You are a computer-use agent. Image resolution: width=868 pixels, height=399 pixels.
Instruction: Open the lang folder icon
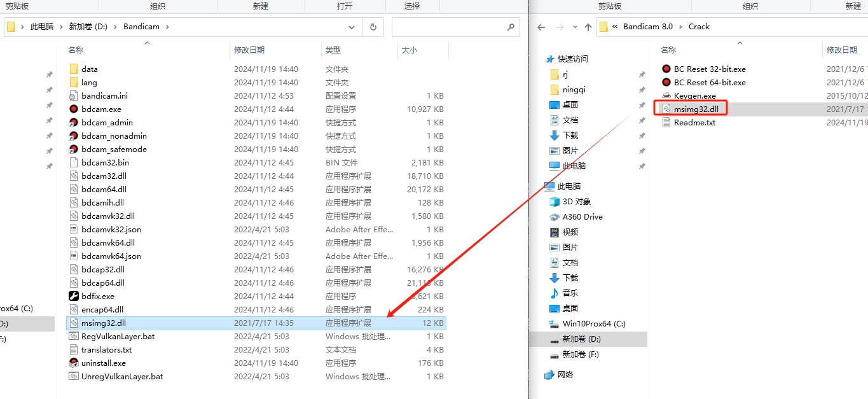(x=73, y=82)
